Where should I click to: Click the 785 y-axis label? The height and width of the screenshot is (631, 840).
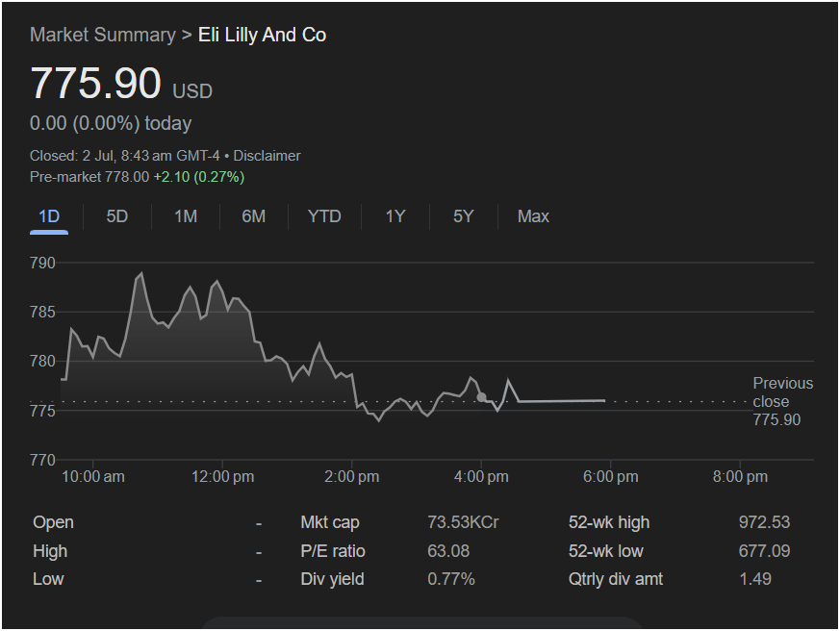[x=42, y=312]
